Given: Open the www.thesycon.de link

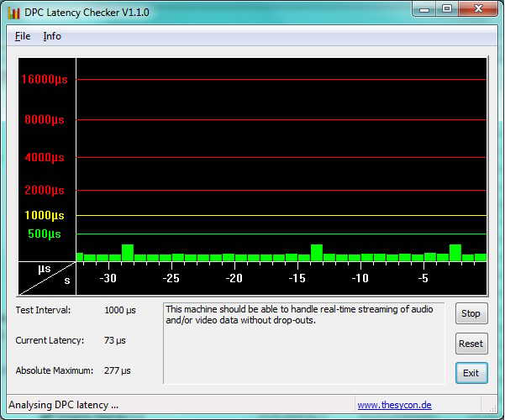Looking at the screenshot, I should click(394, 405).
